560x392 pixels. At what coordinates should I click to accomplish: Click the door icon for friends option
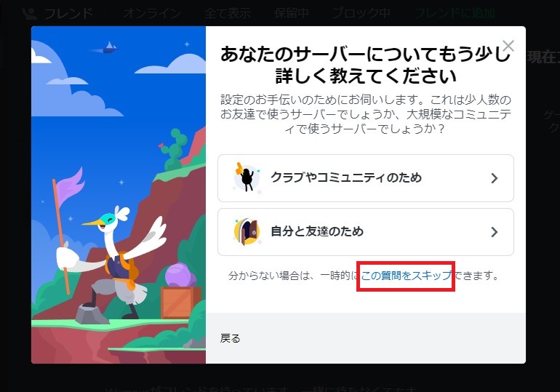tap(247, 232)
